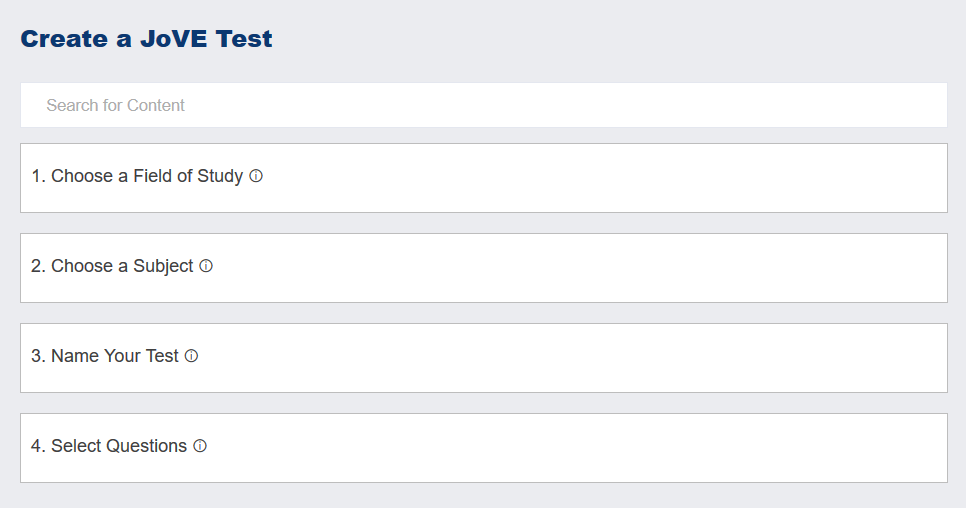Focus the Search for Content field

coord(483,105)
